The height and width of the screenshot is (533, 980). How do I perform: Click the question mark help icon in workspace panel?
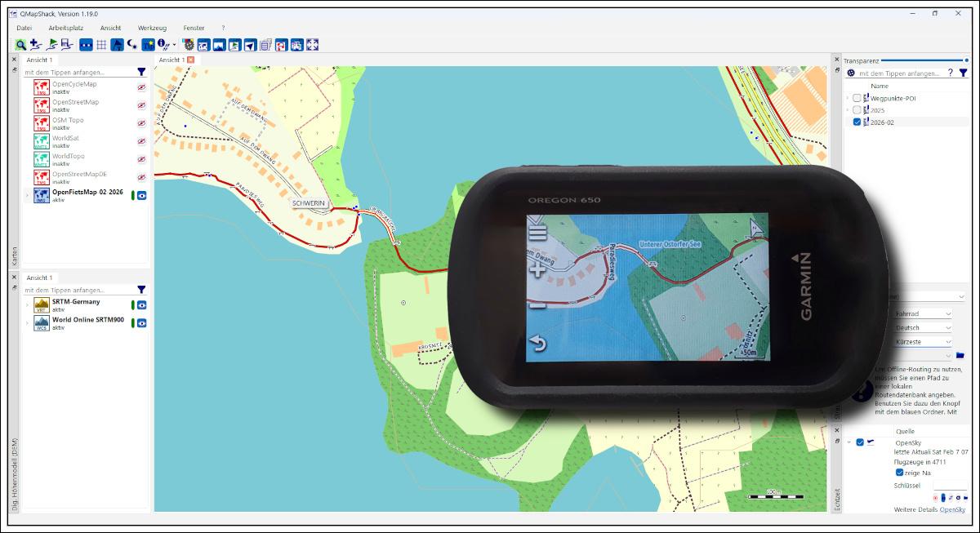[950, 73]
